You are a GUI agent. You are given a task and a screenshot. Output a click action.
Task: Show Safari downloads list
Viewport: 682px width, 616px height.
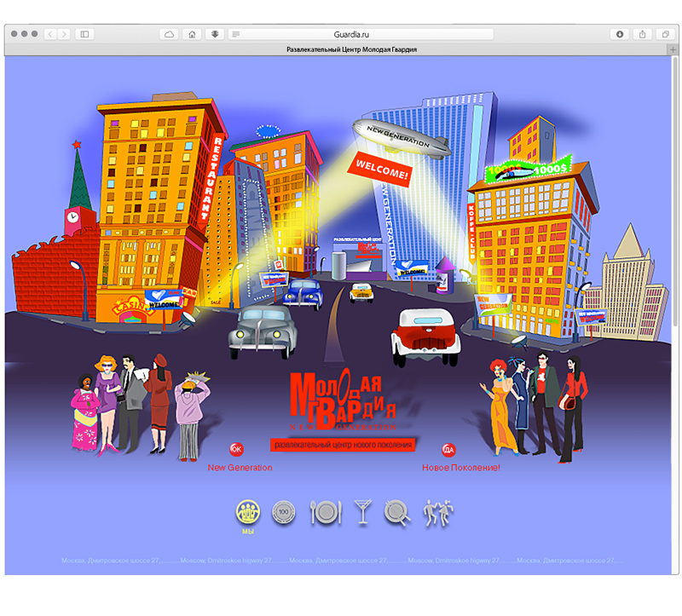[620, 34]
